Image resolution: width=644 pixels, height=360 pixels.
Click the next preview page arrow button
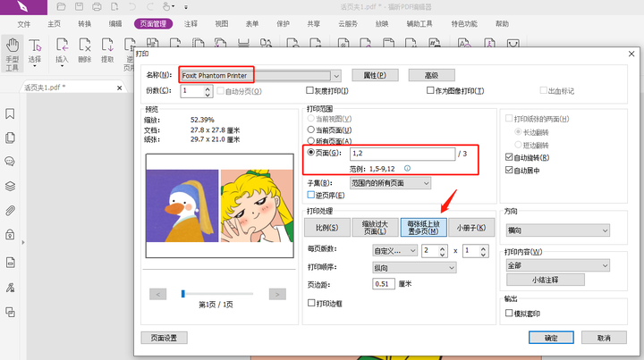coord(277,294)
